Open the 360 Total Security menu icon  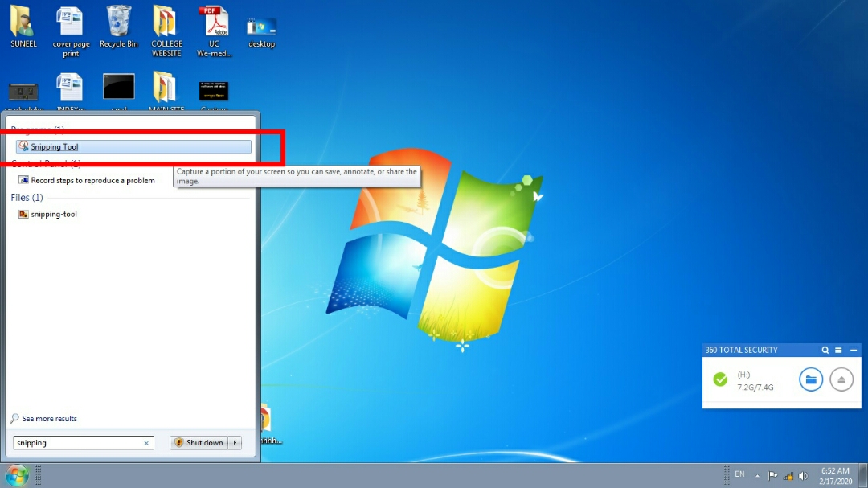point(838,350)
